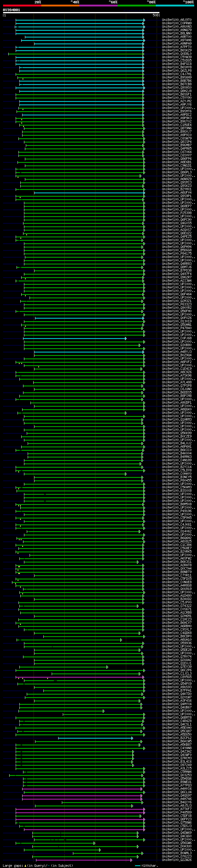Screen dimensions: 197x868
Task: Open hit UniRef100_Q4Q097
Action: click(177, 796)
